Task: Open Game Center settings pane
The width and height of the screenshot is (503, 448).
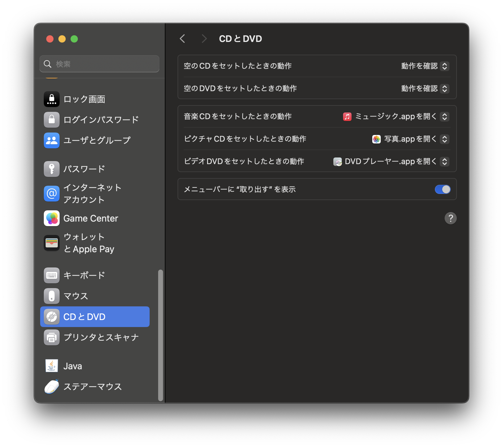Action: (x=95, y=218)
